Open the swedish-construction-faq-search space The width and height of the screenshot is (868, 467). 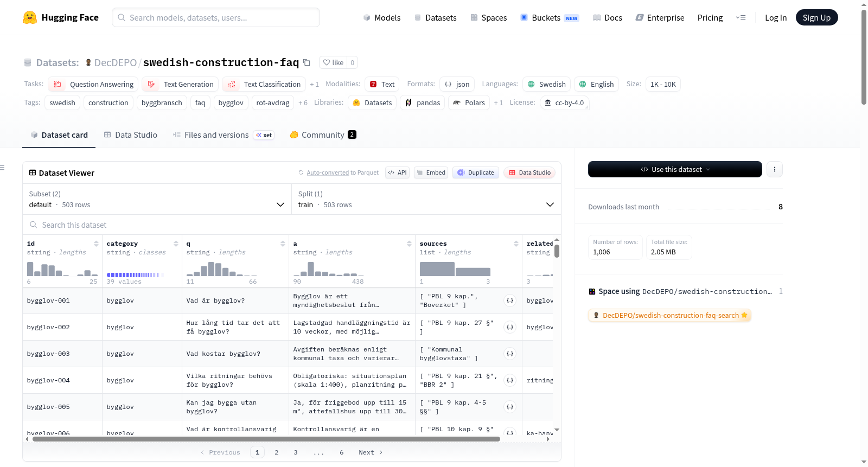(x=670, y=315)
